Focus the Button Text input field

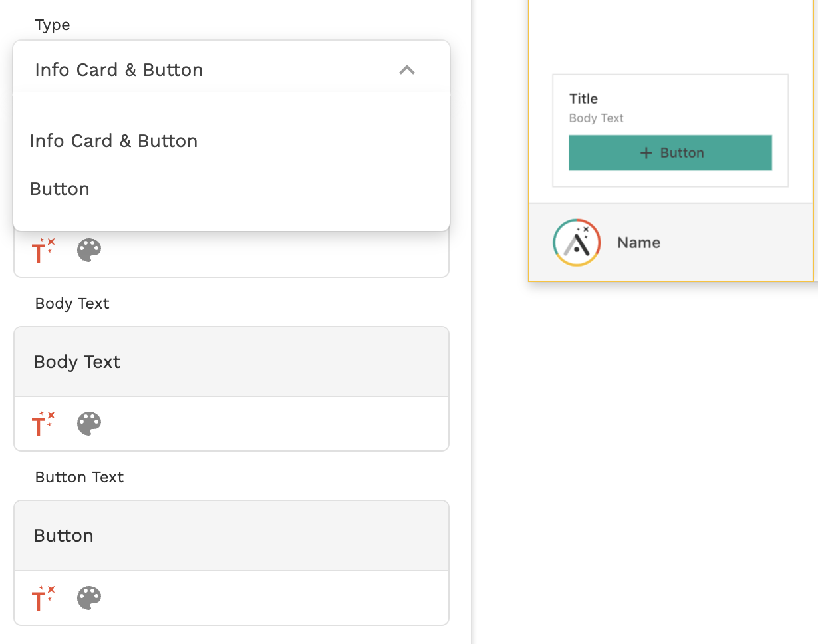tap(231, 536)
